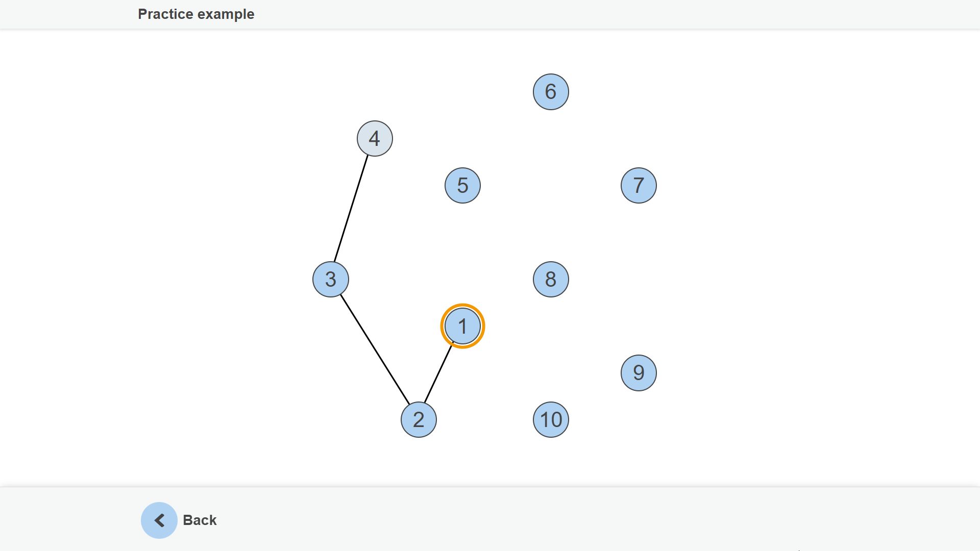The height and width of the screenshot is (551, 980).
Task: Click an empty white canvas area
Action: pos(791,255)
